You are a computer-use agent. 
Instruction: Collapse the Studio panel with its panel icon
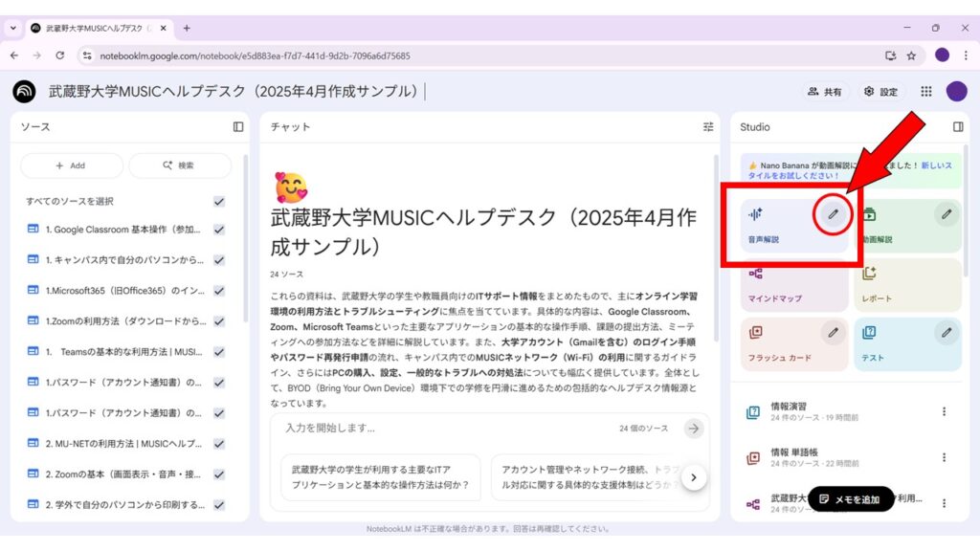click(x=958, y=126)
